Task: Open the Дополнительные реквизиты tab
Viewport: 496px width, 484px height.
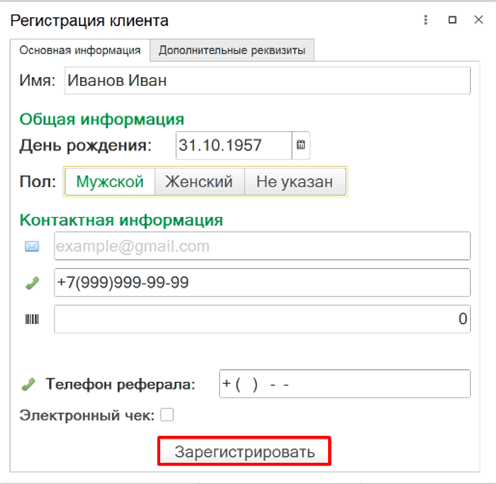Action: 232,50
